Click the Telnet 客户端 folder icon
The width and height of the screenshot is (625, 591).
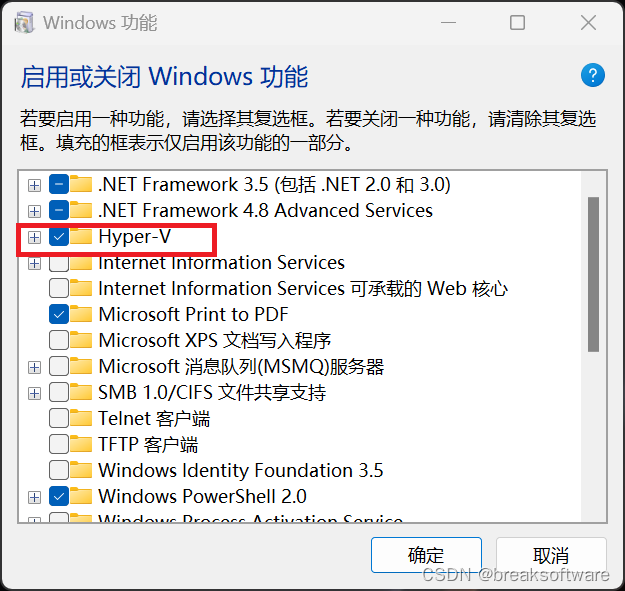click(82, 419)
